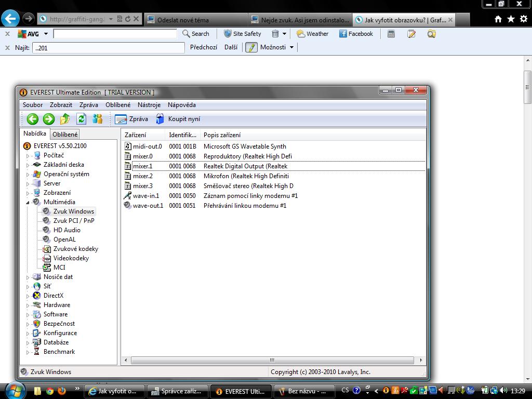Click the green Forward arrow in EVEREST toolbar

48,119
